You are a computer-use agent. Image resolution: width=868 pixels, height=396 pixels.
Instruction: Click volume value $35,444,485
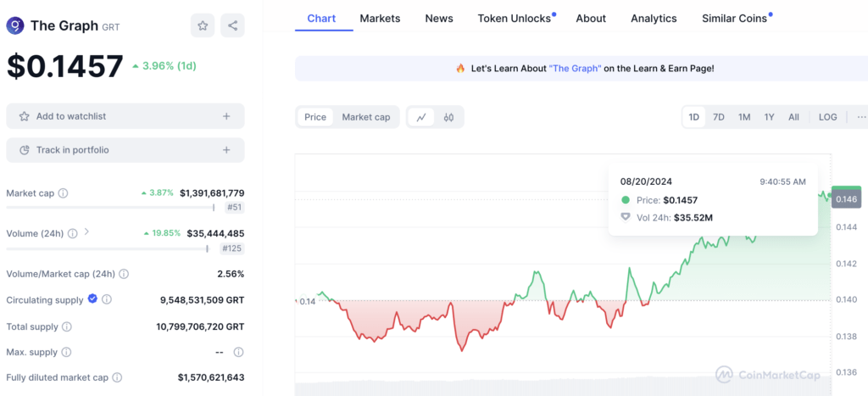point(215,234)
